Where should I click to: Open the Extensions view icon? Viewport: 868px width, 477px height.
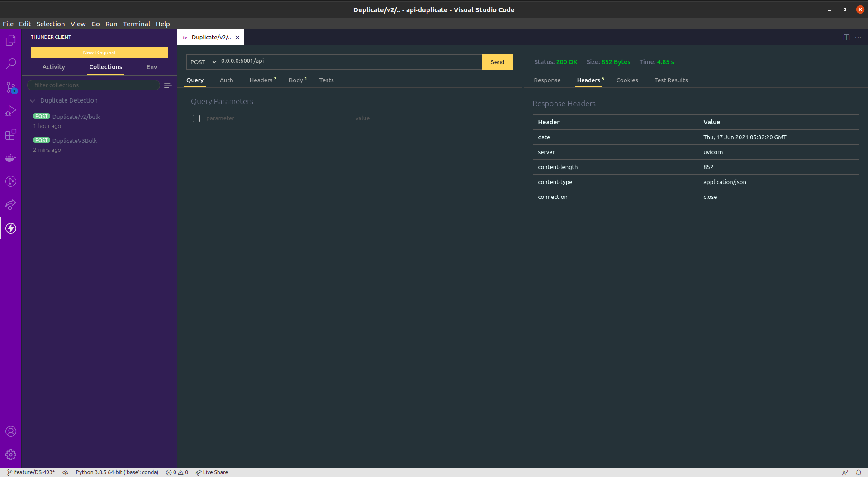pos(11,134)
